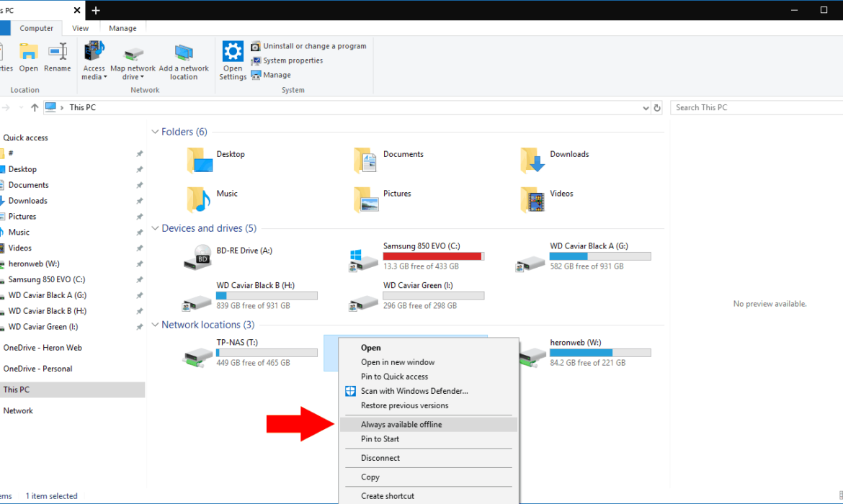Collapse Network locations (3) group
The width and height of the screenshot is (843, 504).
click(x=155, y=325)
